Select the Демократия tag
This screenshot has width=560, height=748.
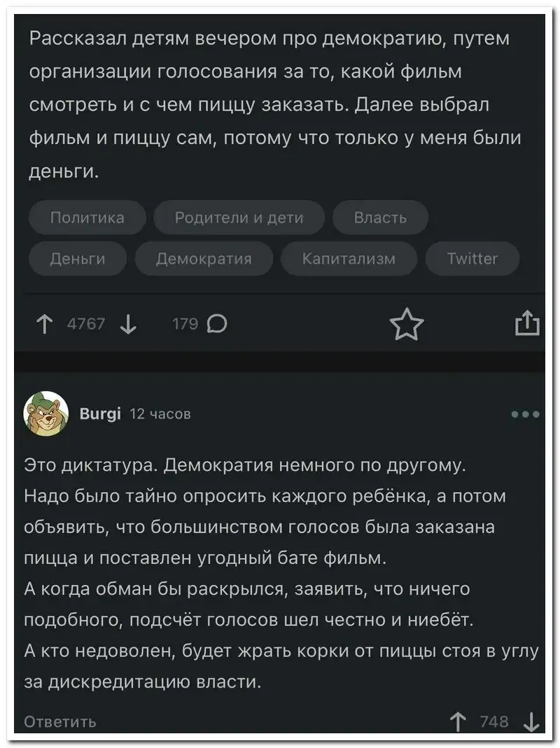203,259
